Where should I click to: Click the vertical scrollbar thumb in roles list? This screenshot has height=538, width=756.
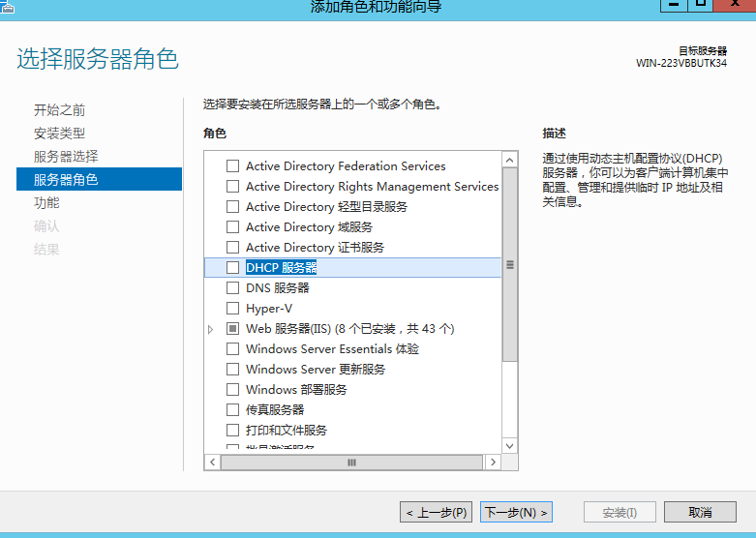point(510,265)
